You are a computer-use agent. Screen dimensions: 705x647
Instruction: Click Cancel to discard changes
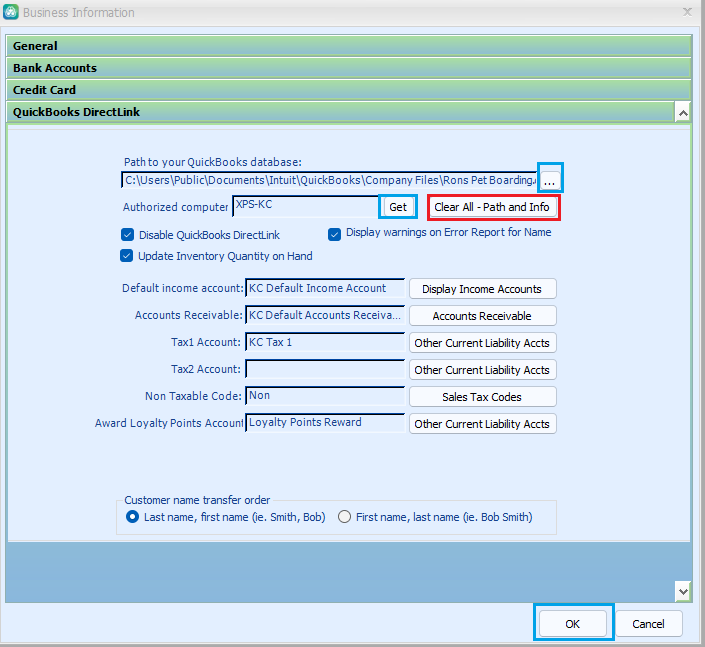click(648, 624)
